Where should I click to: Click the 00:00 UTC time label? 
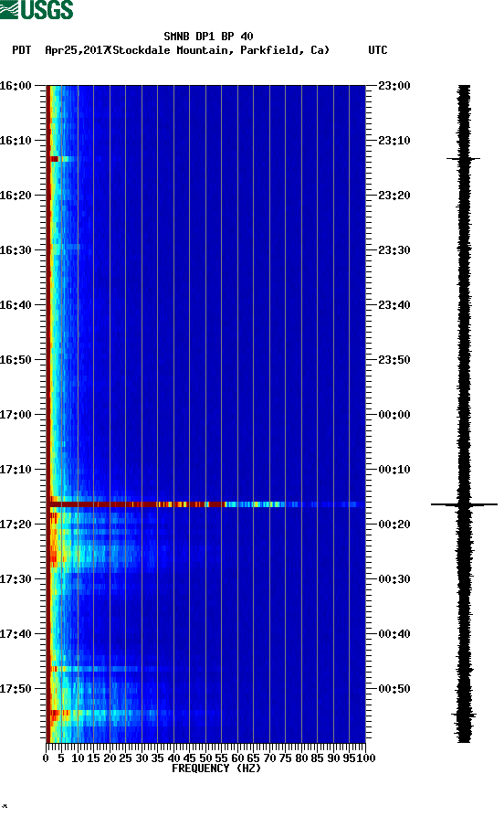(394, 415)
